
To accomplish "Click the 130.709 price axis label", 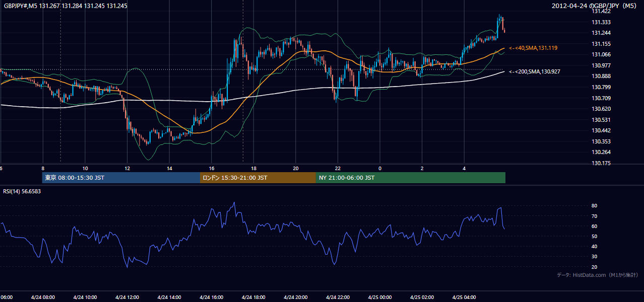I will [x=601, y=98].
